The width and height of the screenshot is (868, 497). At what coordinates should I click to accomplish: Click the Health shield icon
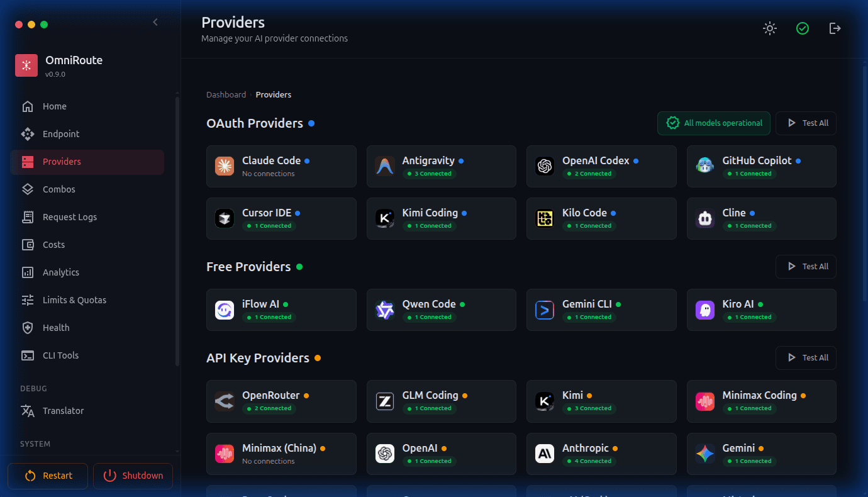click(28, 328)
